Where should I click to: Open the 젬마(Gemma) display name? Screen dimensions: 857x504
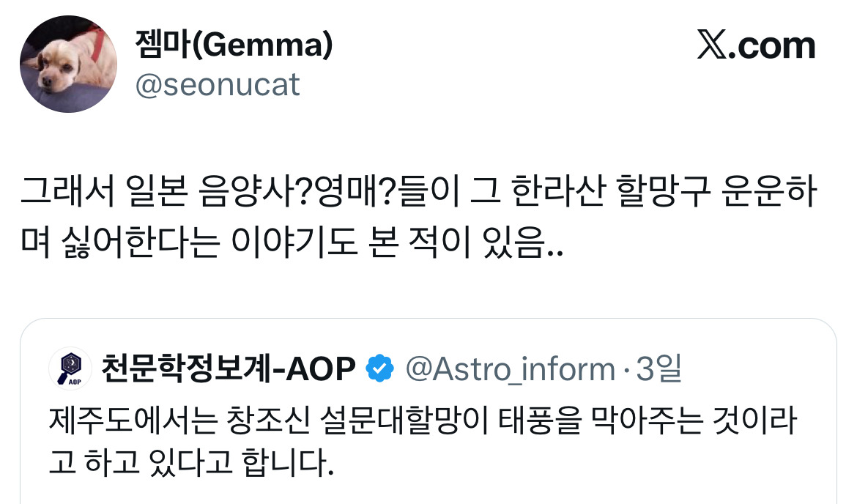(x=234, y=46)
